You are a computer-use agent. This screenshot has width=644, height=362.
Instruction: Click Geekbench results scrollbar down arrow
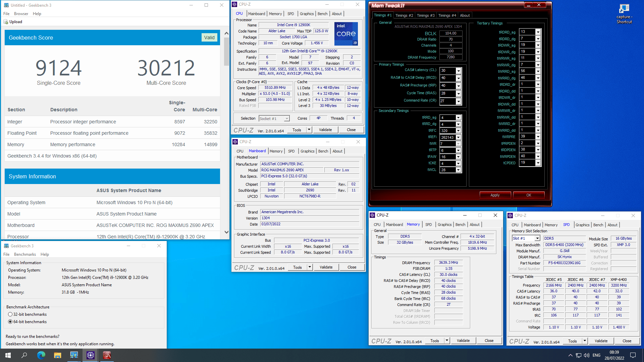click(x=226, y=232)
